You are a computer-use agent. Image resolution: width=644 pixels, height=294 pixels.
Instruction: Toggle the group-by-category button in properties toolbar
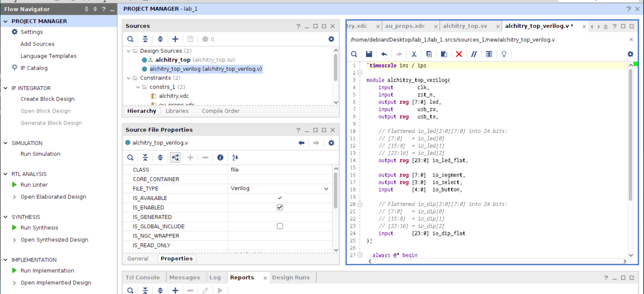(x=175, y=157)
